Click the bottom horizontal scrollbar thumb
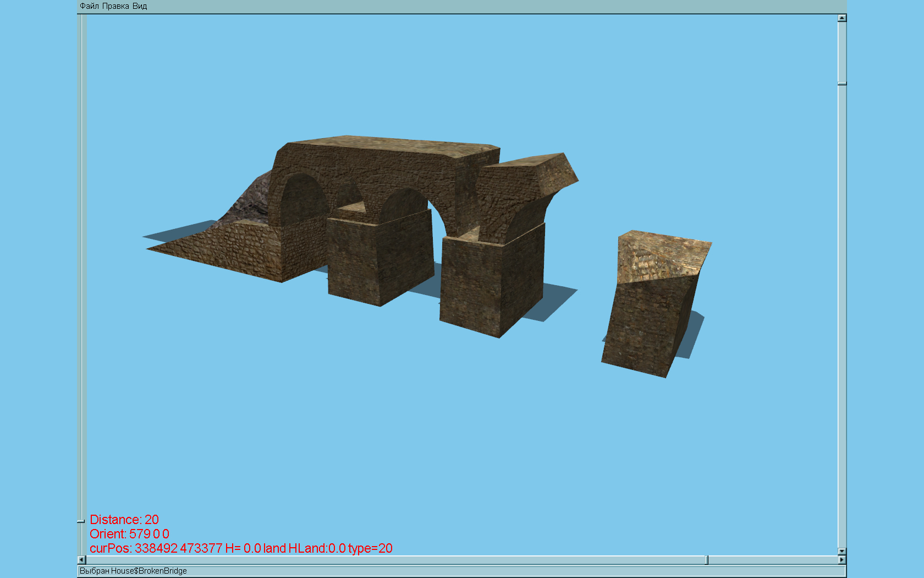 point(707,560)
